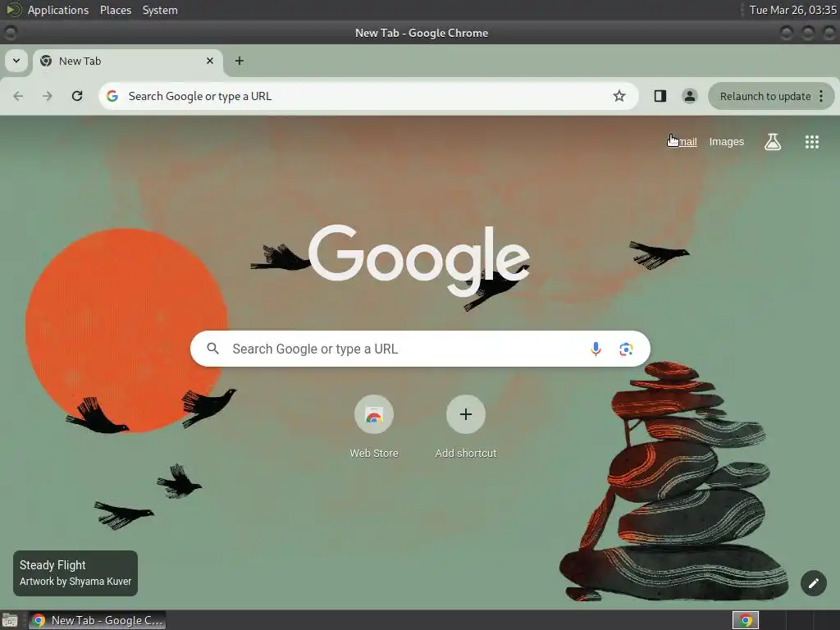Click the Web Store label
Viewport: 840px width, 630px height.
click(374, 453)
